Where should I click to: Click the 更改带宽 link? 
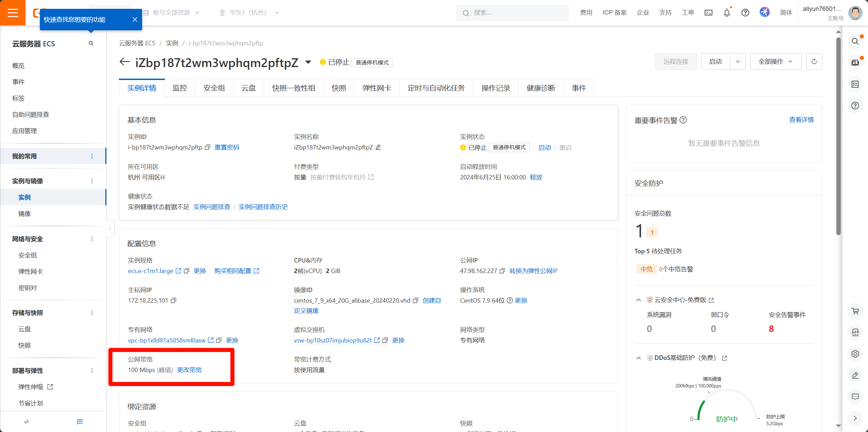189,370
